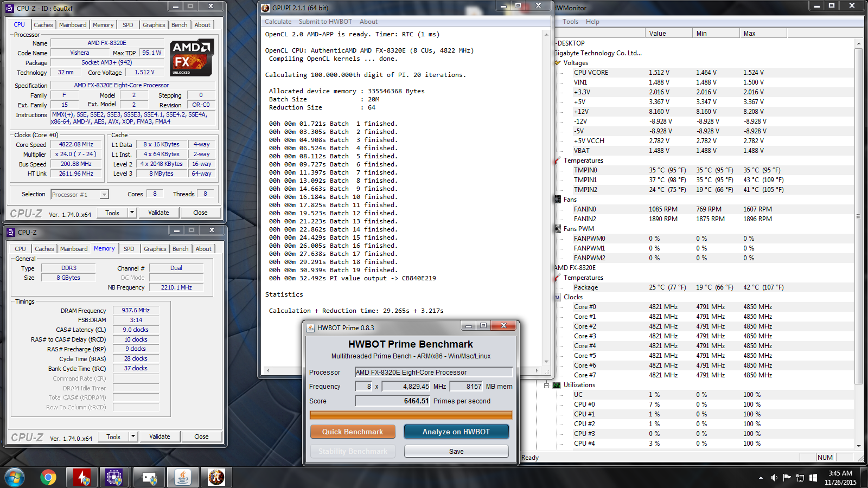The width and height of the screenshot is (868, 488).
Task: Click the title bar icon of the CPU-Z ID 6au0xf window
Action: click(x=10, y=8)
